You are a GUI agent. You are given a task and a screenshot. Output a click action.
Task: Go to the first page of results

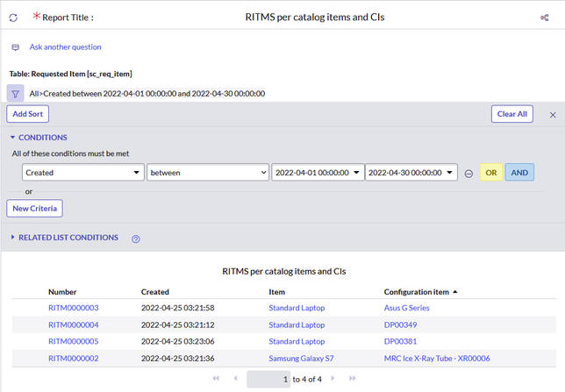tap(216, 378)
